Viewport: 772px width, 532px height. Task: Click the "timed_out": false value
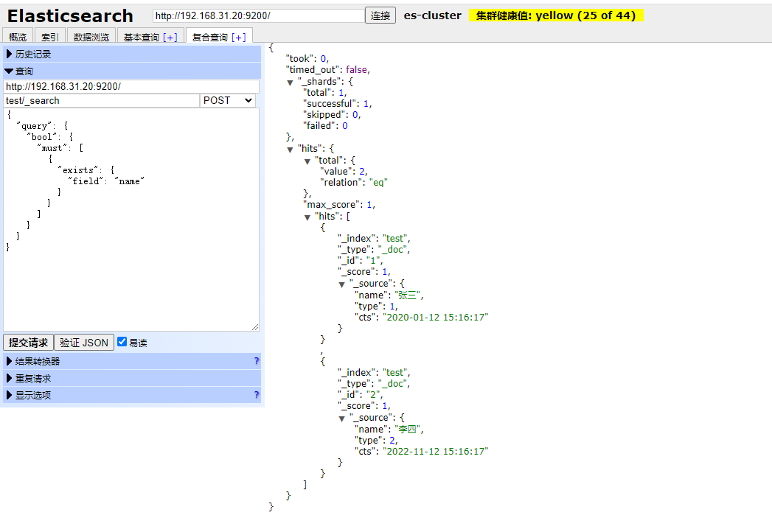pos(357,70)
